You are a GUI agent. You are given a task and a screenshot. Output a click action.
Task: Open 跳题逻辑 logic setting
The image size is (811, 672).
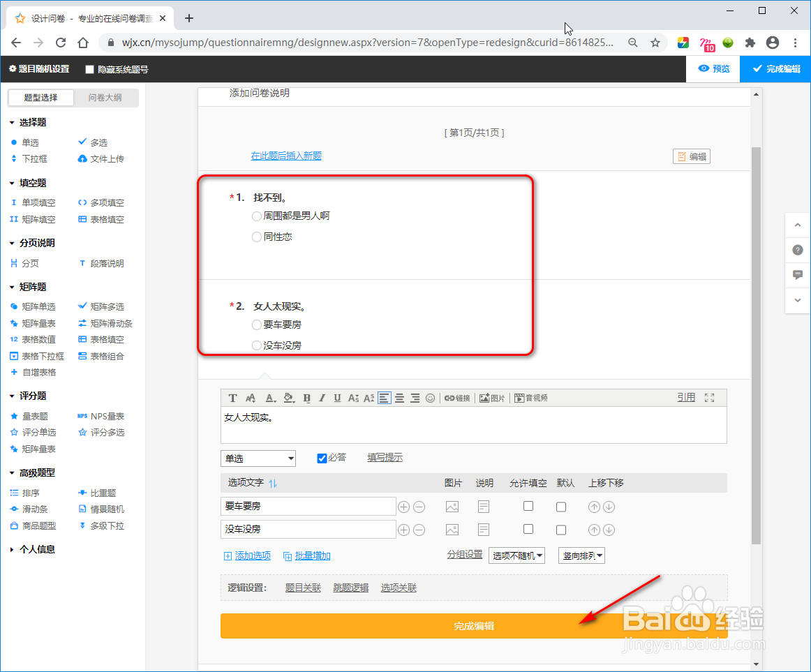coord(350,588)
